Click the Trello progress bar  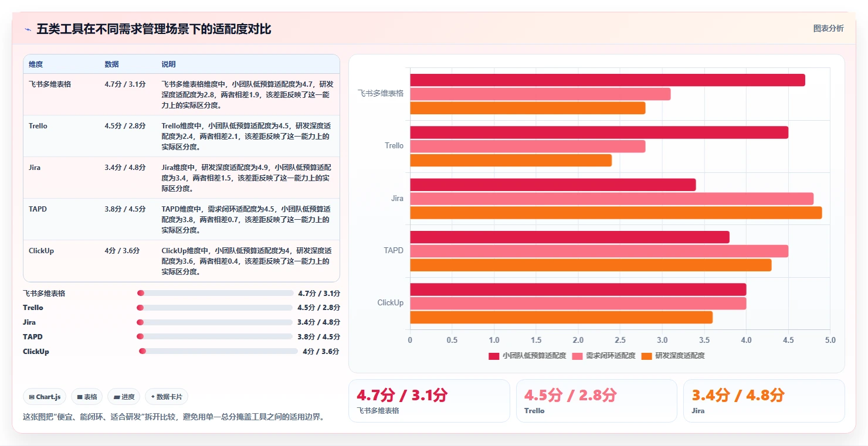215,308
